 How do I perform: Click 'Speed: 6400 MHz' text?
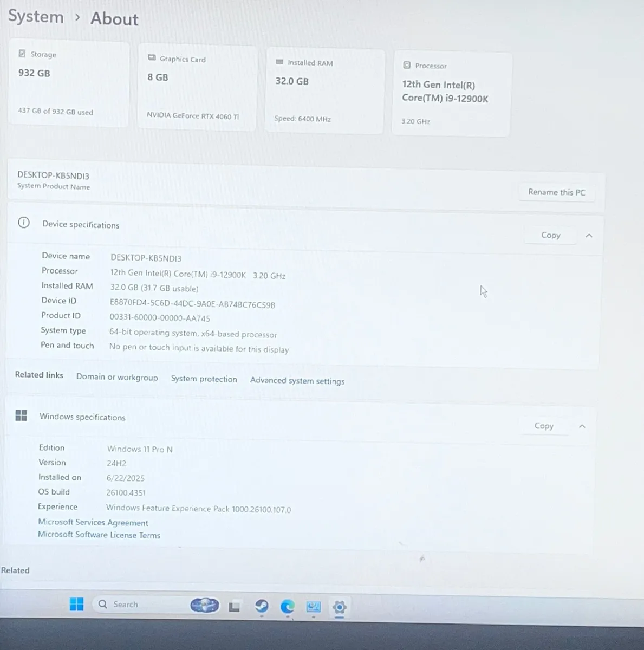point(302,119)
